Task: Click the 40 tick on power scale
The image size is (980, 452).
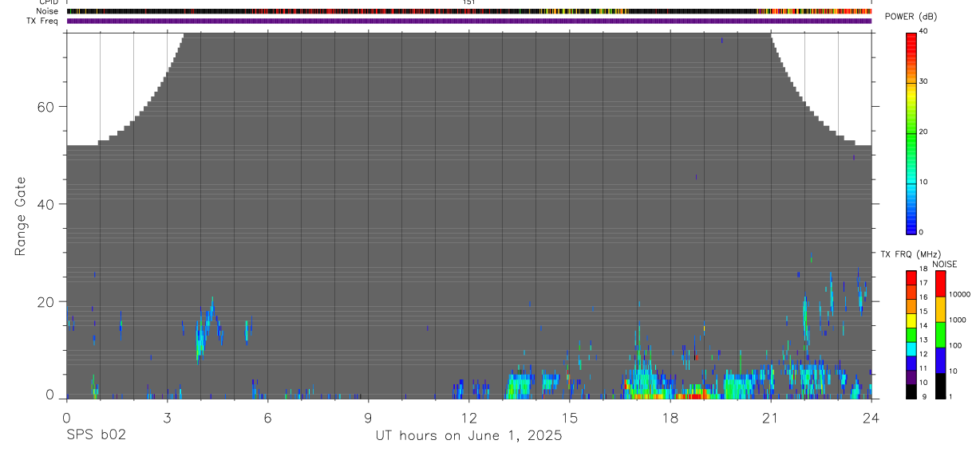Action: (923, 31)
